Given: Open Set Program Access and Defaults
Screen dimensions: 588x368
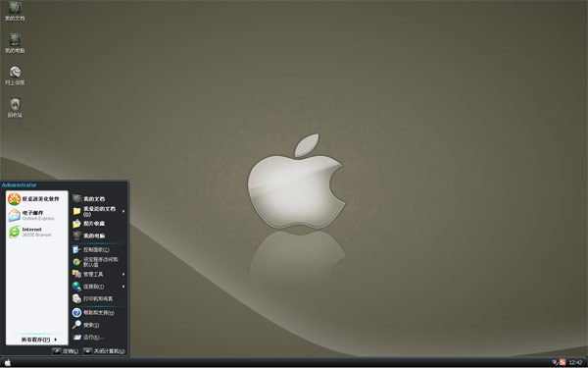Looking at the screenshot, I should (99, 262).
